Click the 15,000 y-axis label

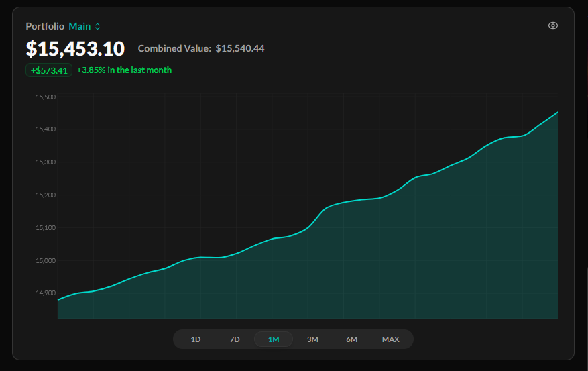[46, 261]
